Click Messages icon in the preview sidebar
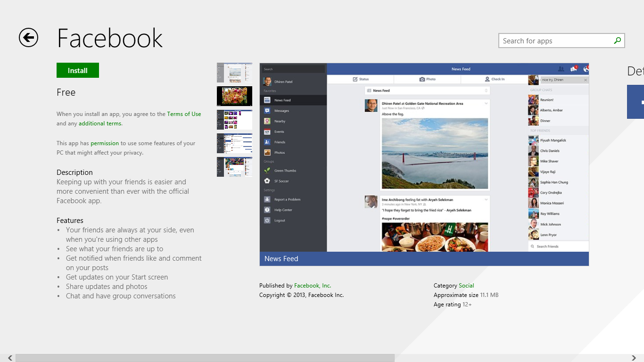644x362 pixels. click(267, 111)
